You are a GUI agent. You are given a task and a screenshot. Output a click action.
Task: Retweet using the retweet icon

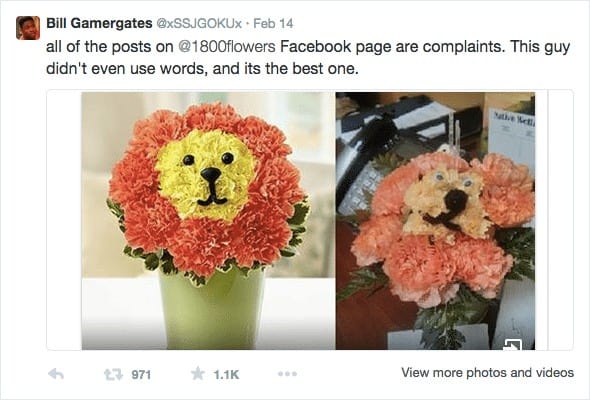(113, 374)
